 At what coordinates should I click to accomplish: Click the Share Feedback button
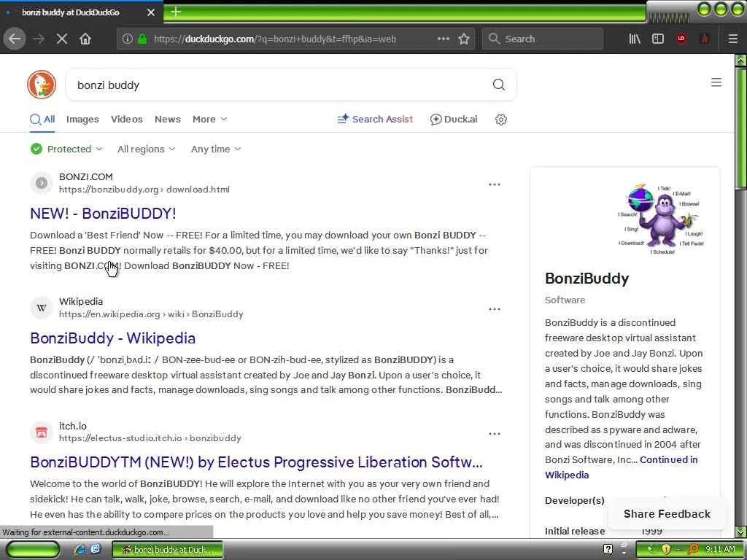click(667, 514)
